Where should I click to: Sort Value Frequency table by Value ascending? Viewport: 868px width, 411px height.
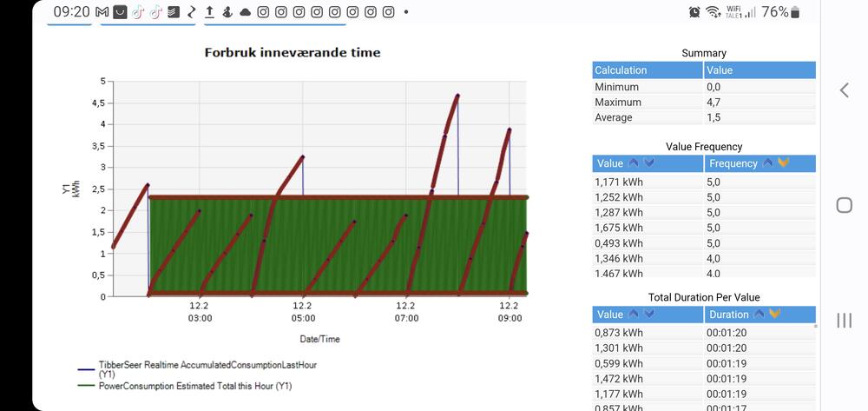[x=634, y=163]
